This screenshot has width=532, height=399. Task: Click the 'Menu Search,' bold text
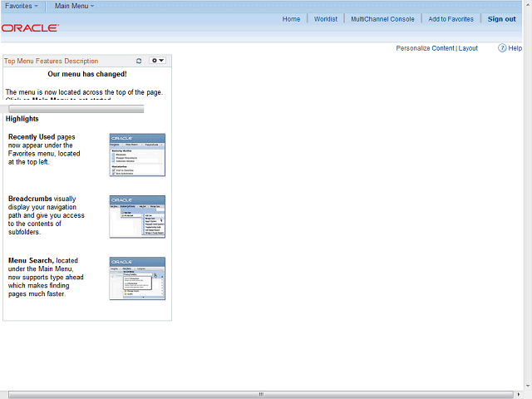click(31, 260)
